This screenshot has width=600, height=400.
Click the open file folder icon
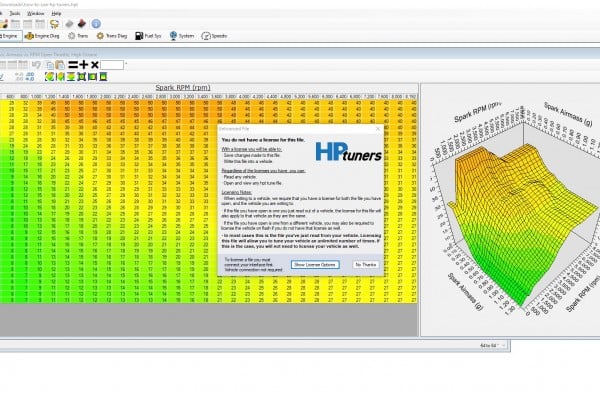(x=4, y=24)
